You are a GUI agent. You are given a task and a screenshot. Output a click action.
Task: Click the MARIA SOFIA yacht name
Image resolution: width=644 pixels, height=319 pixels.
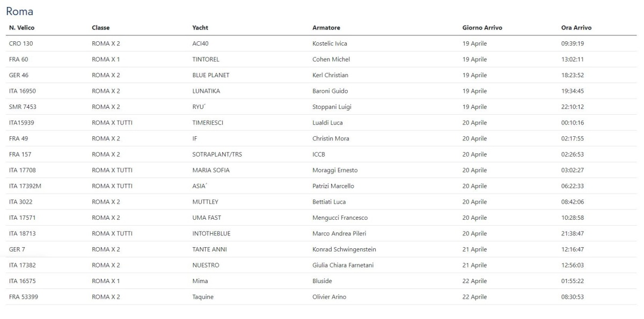point(210,170)
